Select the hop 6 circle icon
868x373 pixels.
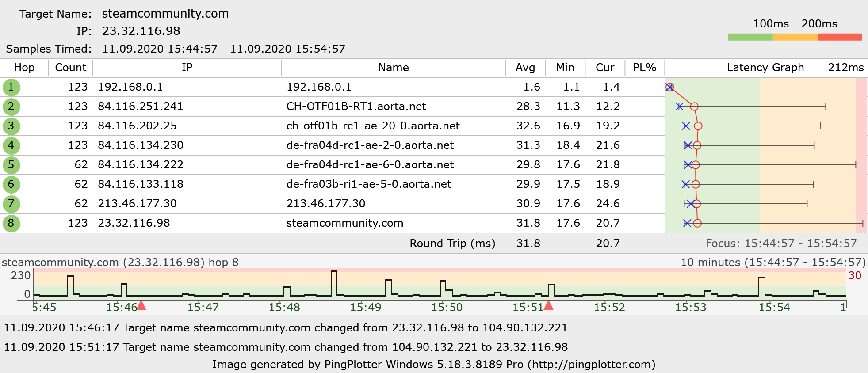[11, 184]
